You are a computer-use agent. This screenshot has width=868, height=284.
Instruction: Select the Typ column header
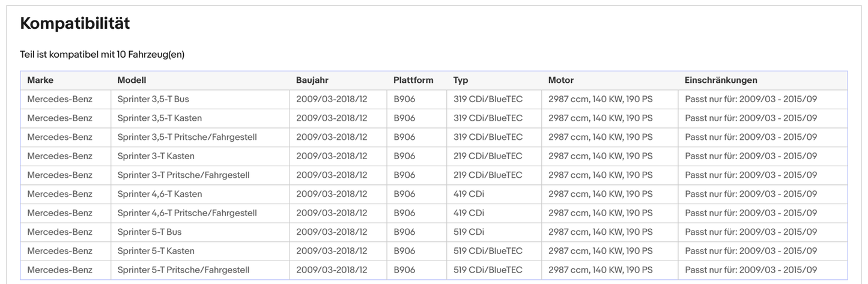(x=461, y=80)
